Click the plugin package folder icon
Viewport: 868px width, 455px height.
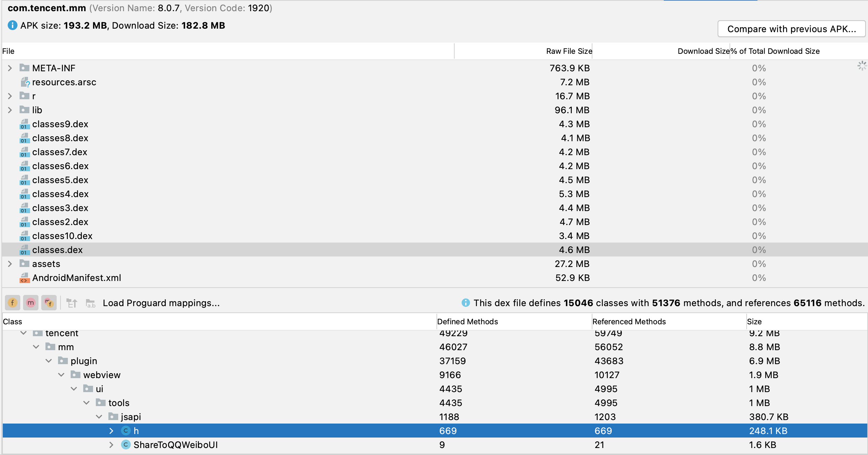coord(63,360)
